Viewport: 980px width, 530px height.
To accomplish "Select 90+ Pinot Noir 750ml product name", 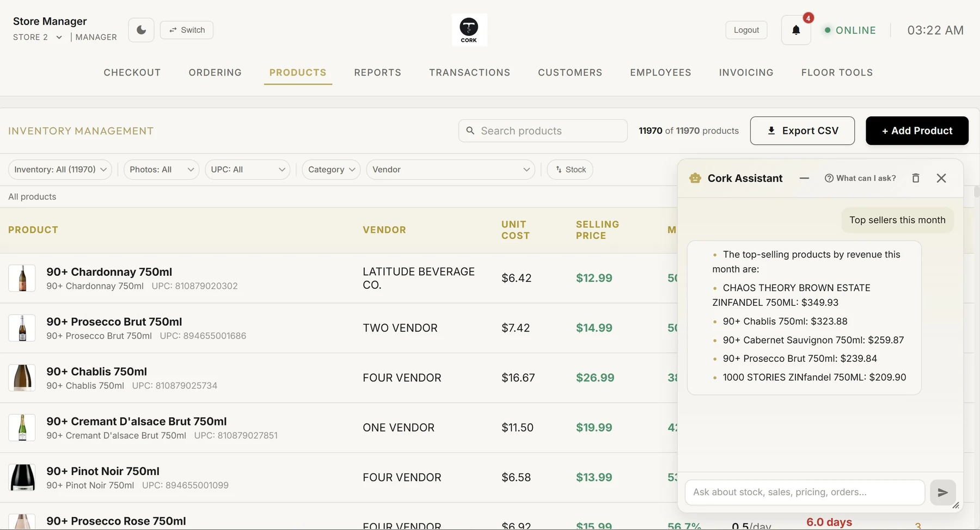I will point(103,471).
